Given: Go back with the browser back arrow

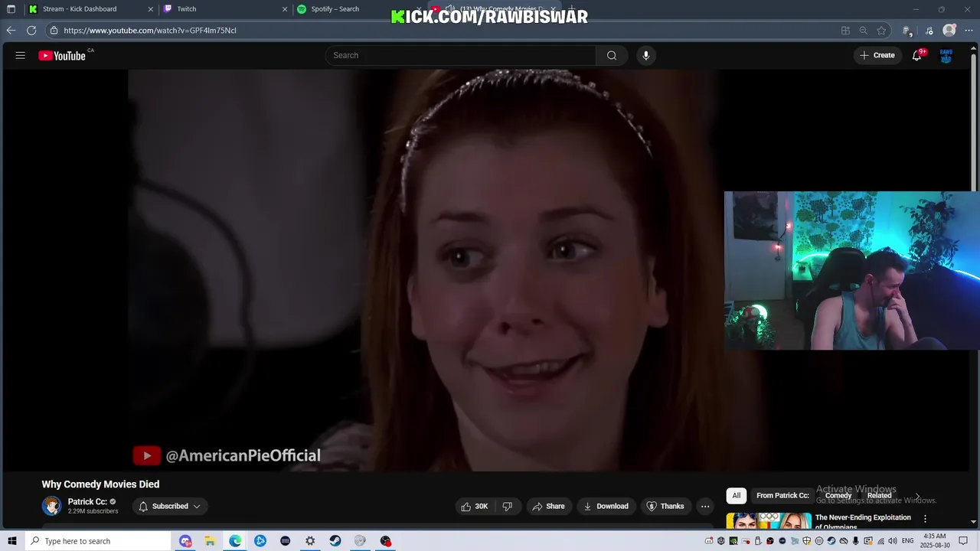Looking at the screenshot, I should click(11, 31).
